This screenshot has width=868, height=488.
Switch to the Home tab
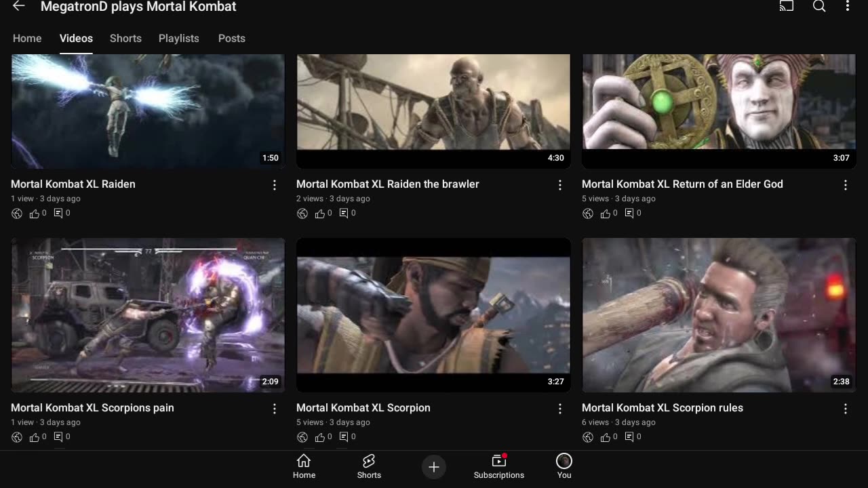coord(27,39)
